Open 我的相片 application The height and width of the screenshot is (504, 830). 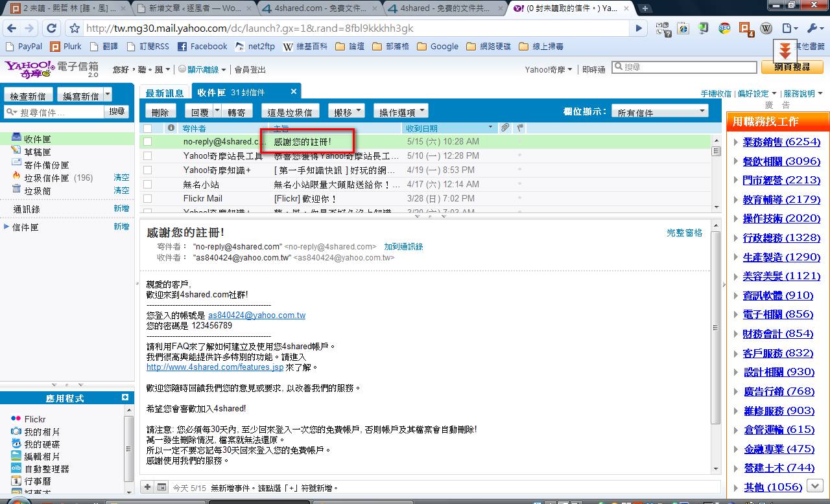pos(36,431)
